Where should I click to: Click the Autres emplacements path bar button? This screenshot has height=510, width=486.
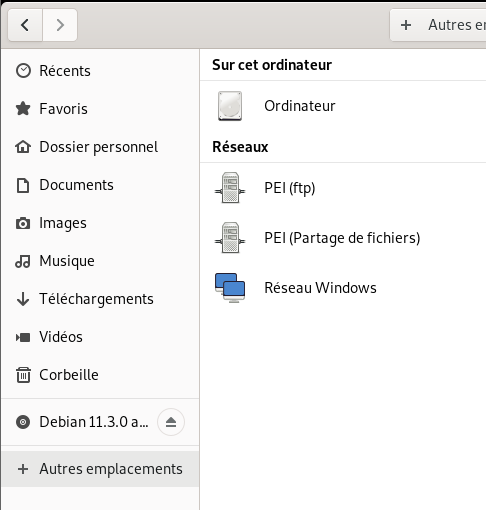tap(438, 25)
